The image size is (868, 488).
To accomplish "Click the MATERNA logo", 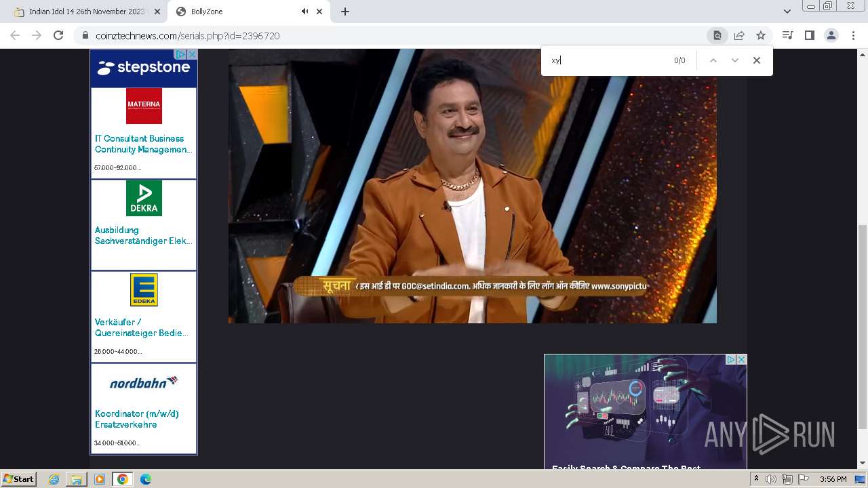I will (x=144, y=106).
